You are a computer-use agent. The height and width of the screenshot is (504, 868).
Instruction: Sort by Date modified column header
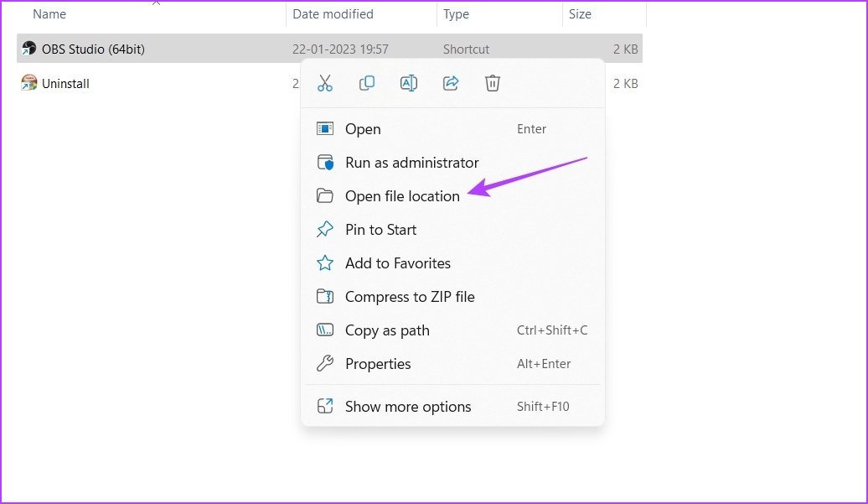333,14
